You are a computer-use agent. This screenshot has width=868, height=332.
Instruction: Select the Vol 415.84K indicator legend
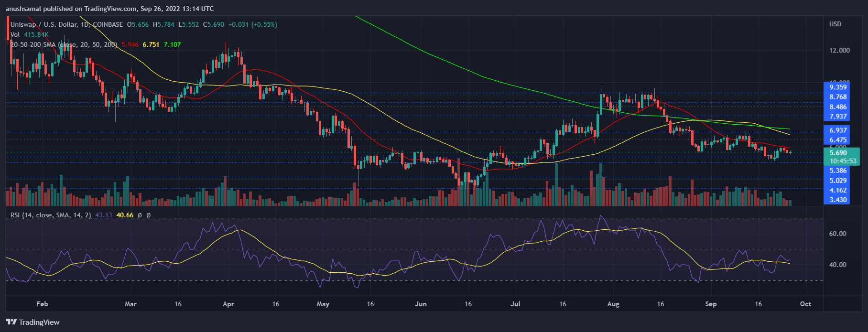[30, 34]
